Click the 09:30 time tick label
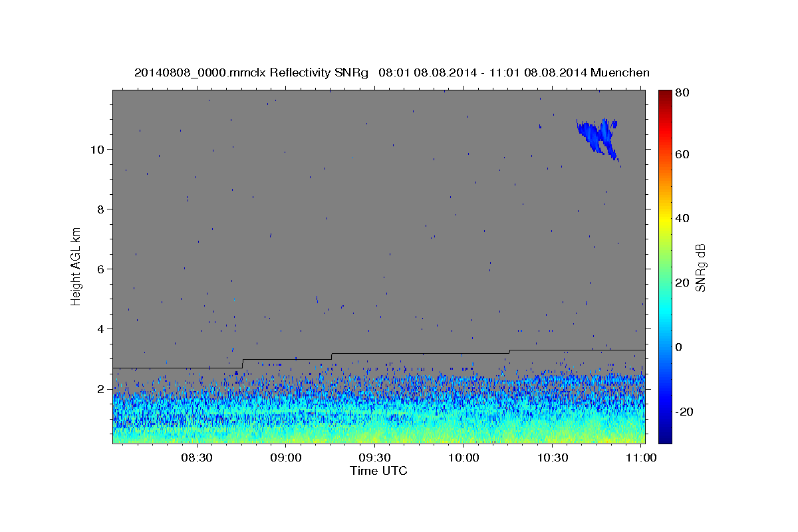Viewport: 798px width, 532px height. click(374, 458)
